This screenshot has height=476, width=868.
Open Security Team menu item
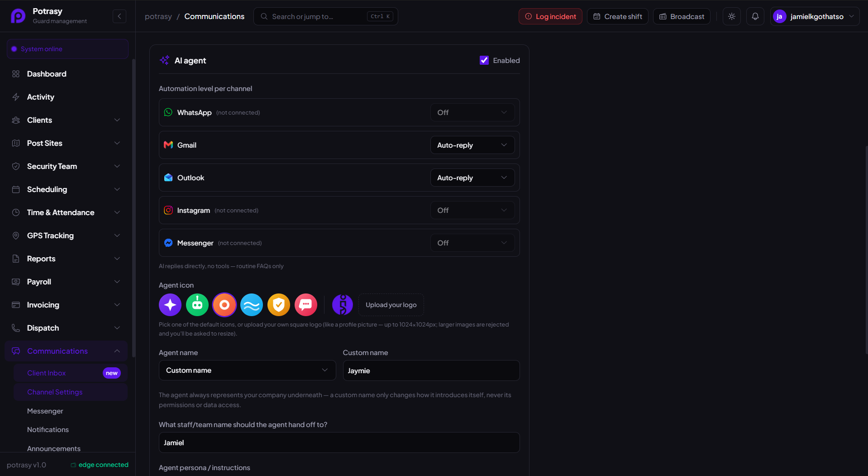coord(67,166)
